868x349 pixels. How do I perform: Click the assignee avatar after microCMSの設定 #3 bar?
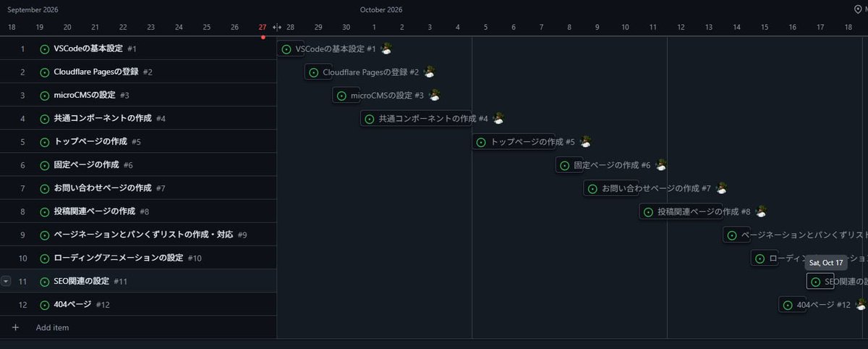tap(434, 95)
